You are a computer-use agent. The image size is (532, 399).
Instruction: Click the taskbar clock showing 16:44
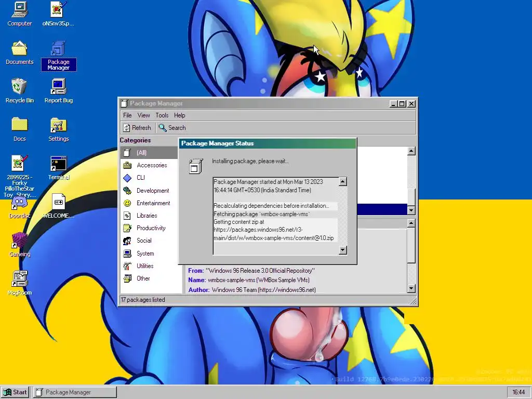(x=518, y=392)
